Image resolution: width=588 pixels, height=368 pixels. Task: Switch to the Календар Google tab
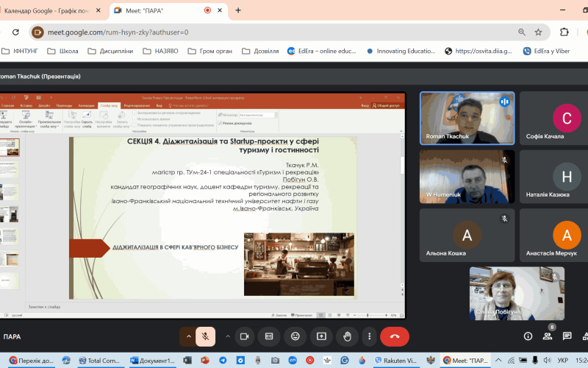click(x=51, y=10)
